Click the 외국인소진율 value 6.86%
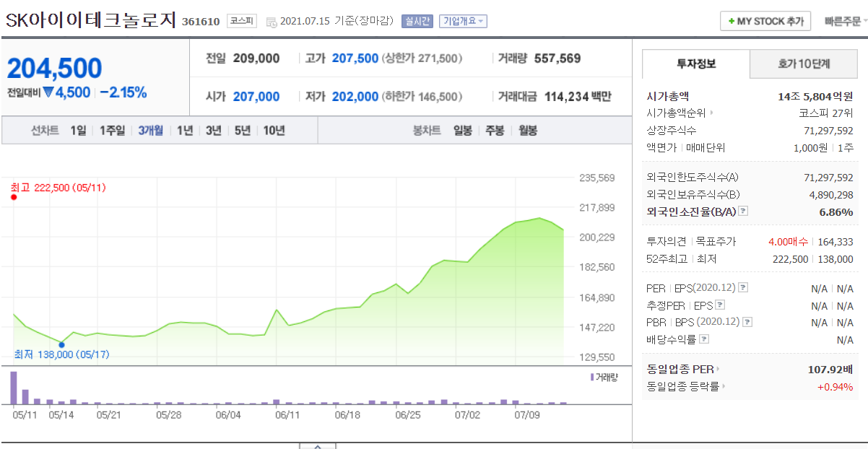The image size is (868, 449). pyautogui.click(x=836, y=212)
